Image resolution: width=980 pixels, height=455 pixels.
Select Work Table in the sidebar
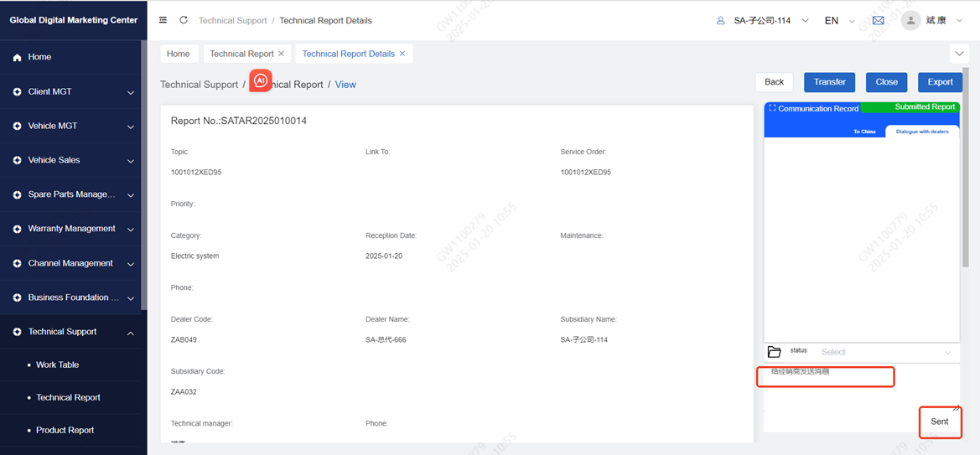(57, 365)
